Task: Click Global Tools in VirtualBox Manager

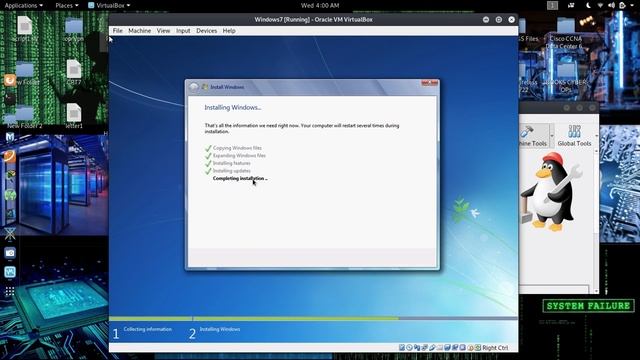Action: click(574, 136)
